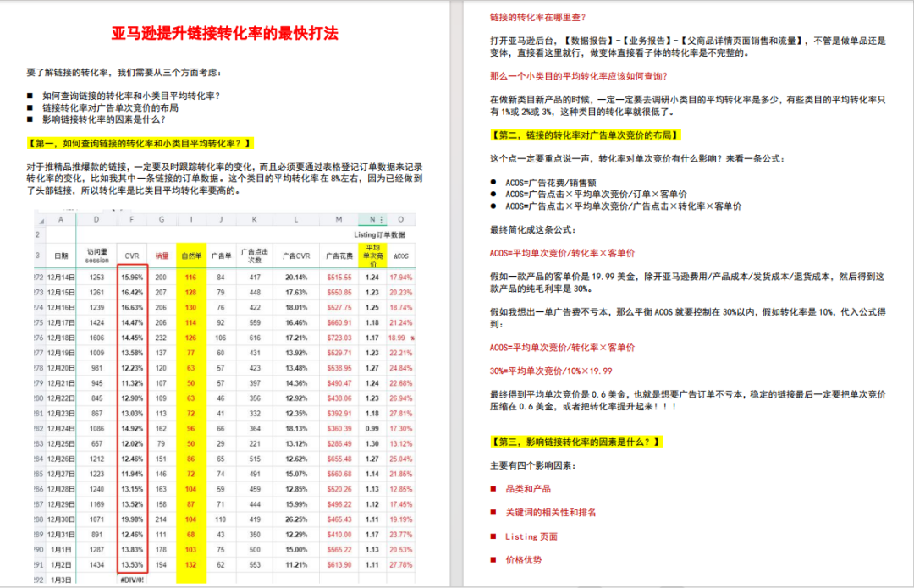Click the spreadsheet select-all corner triangle
The height and width of the screenshot is (588, 914).
coord(41,221)
